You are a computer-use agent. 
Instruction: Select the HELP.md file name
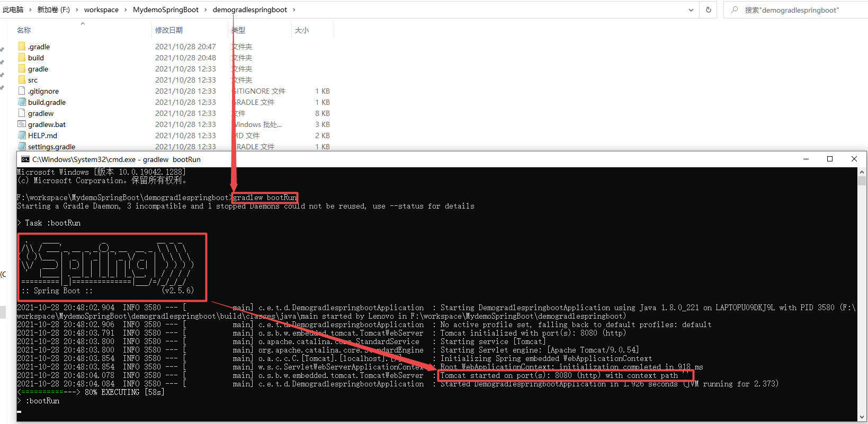click(x=42, y=136)
